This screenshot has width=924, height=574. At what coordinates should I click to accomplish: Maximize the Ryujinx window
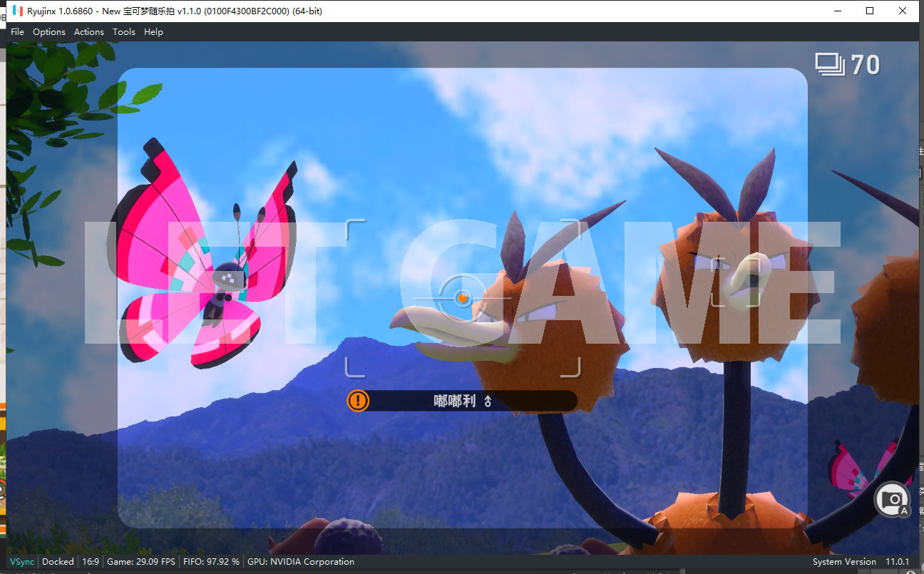click(870, 11)
